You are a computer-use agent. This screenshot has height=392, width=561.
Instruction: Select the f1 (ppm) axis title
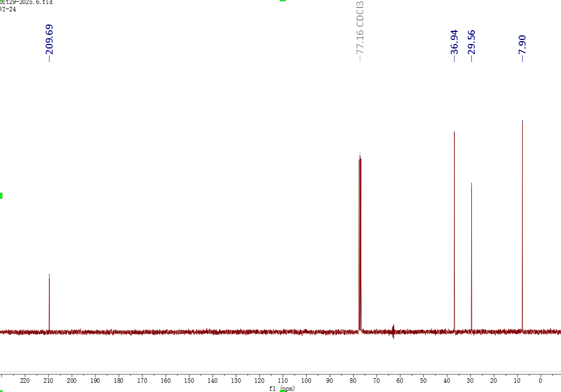pos(282,389)
